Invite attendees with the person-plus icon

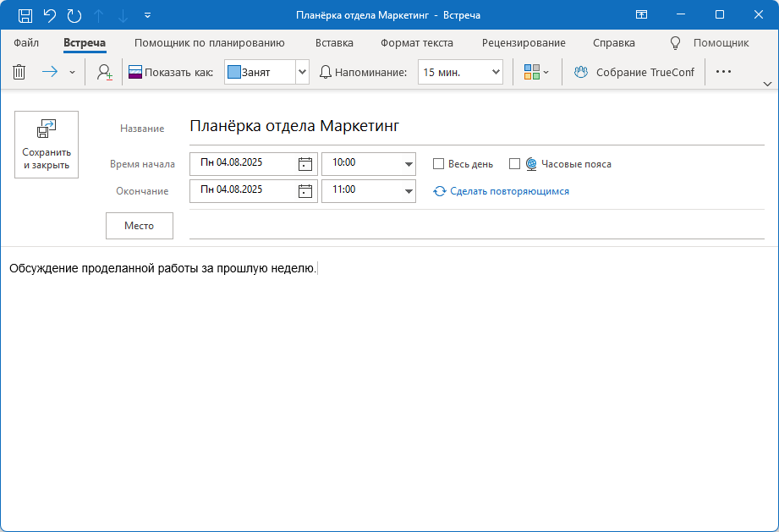pyautogui.click(x=104, y=72)
